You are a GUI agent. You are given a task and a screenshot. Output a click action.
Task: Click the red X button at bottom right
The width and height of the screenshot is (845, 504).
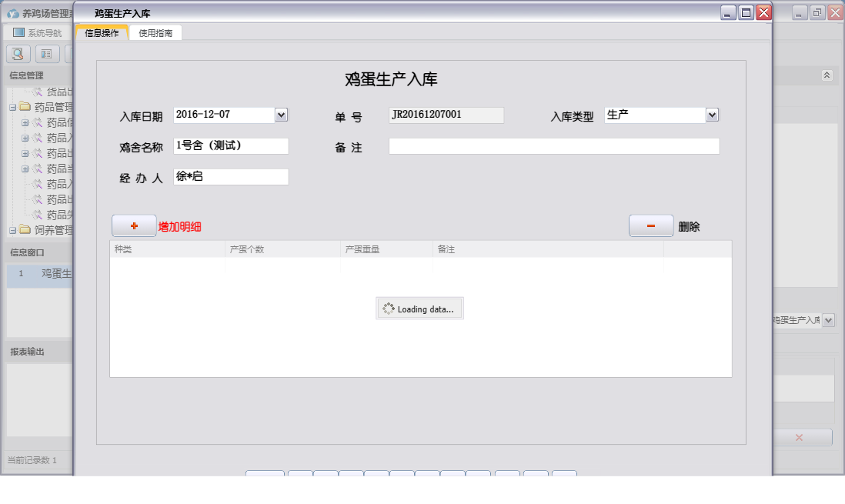(x=799, y=437)
